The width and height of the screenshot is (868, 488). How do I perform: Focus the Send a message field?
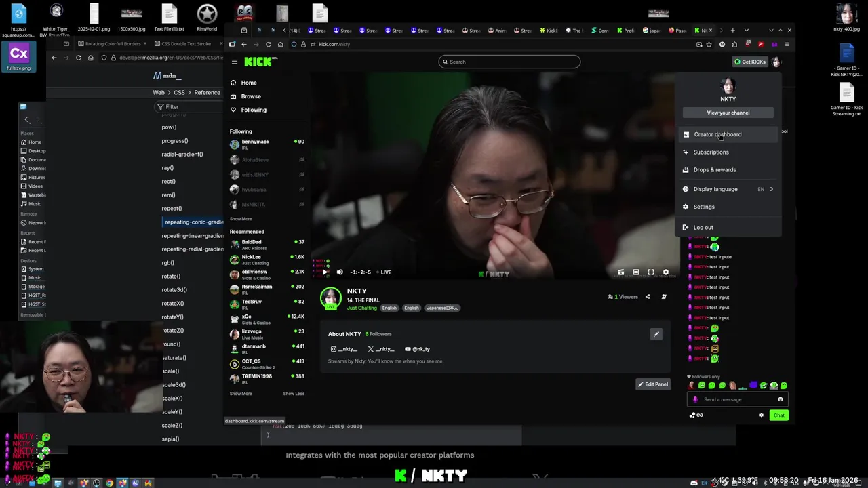pyautogui.click(x=736, y=399)
